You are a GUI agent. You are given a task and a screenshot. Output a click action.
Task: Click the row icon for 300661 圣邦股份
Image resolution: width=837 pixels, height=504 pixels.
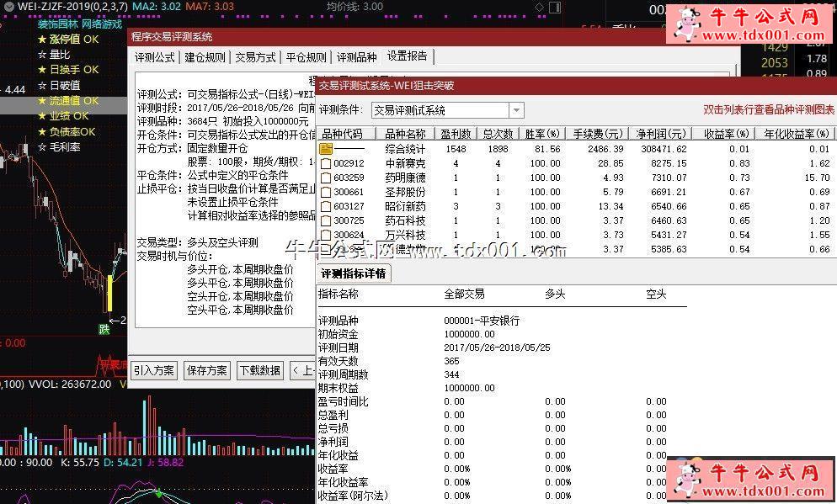[x=326, y=192]
